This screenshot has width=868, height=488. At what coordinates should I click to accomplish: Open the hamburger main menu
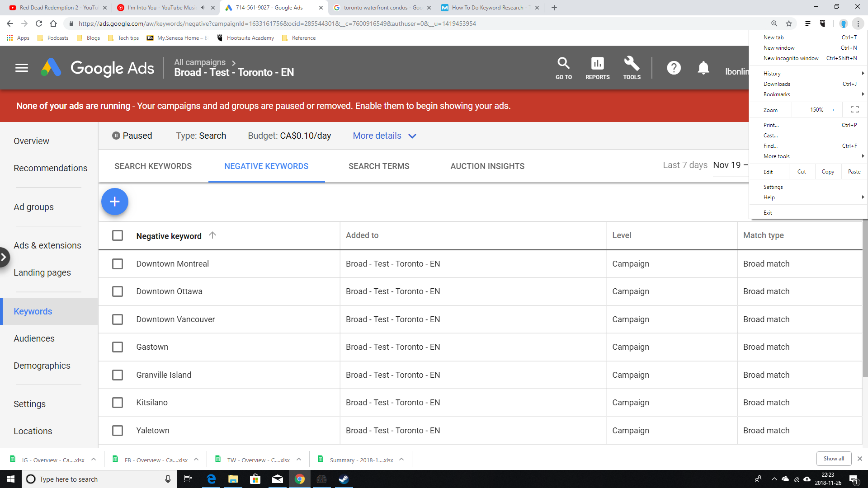point(22,68)
